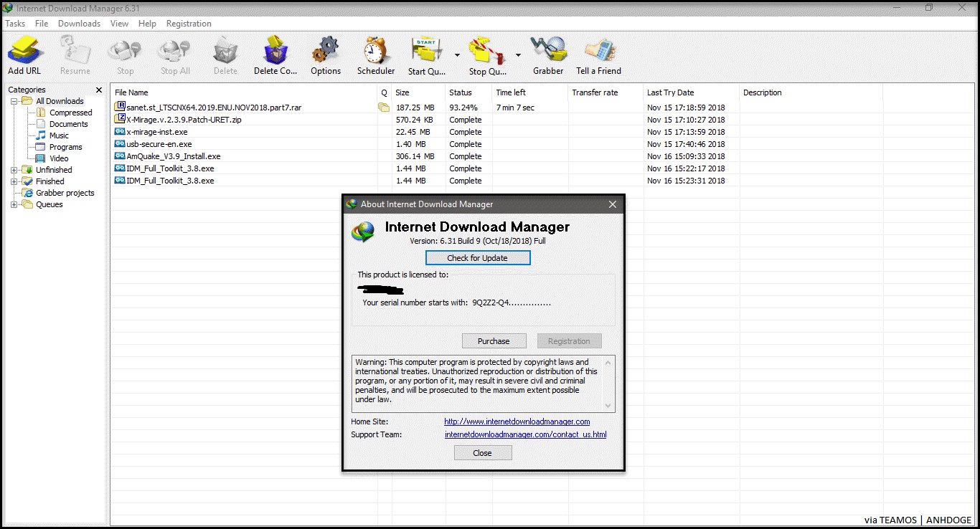Select the Queues category

50,204
